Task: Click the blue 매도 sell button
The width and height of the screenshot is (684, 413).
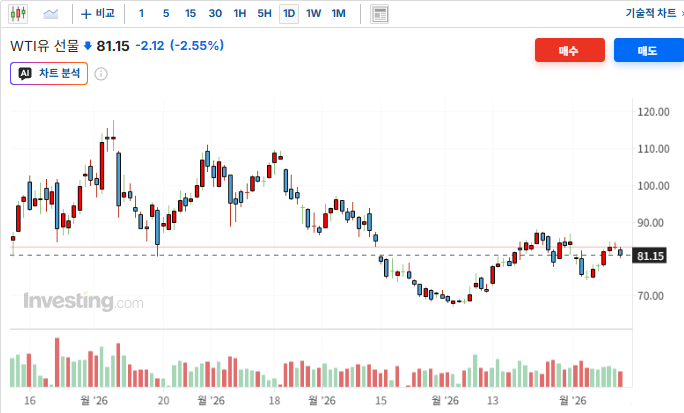Action: point(649,50)
